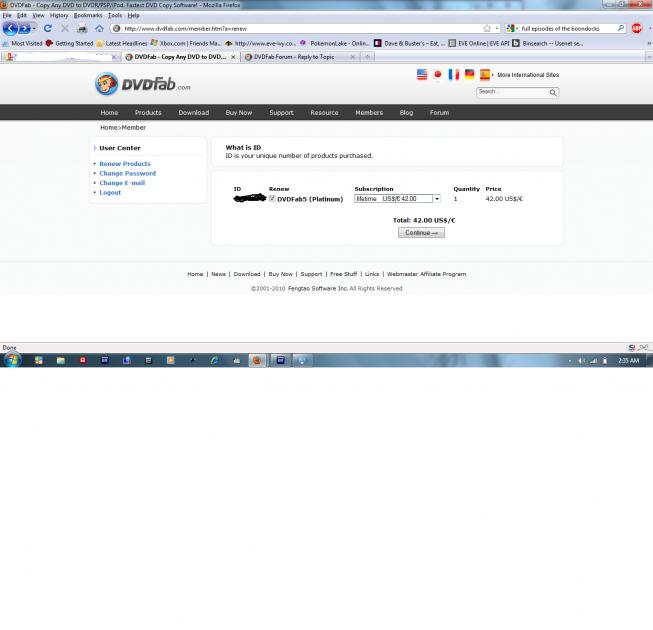Open the address bar history dropdown arrow
653x630 pixels.
coord(497,28)
